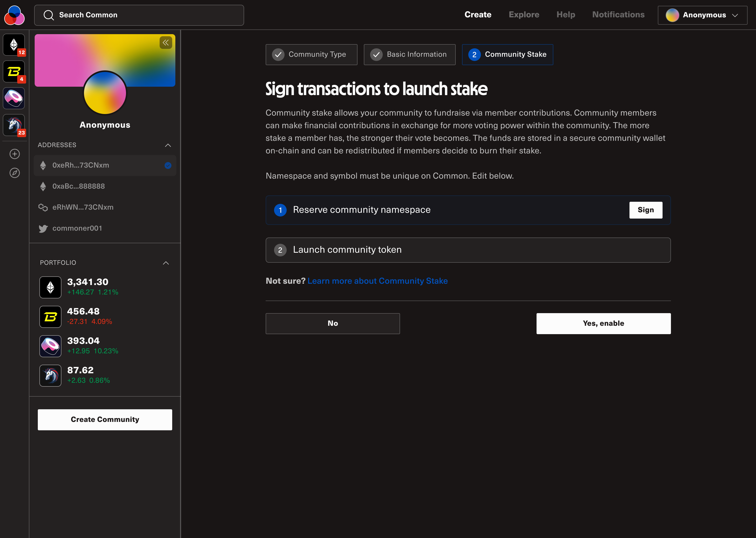Click the plus icon to add a community
Screen dimensions: 756x538
14,154
